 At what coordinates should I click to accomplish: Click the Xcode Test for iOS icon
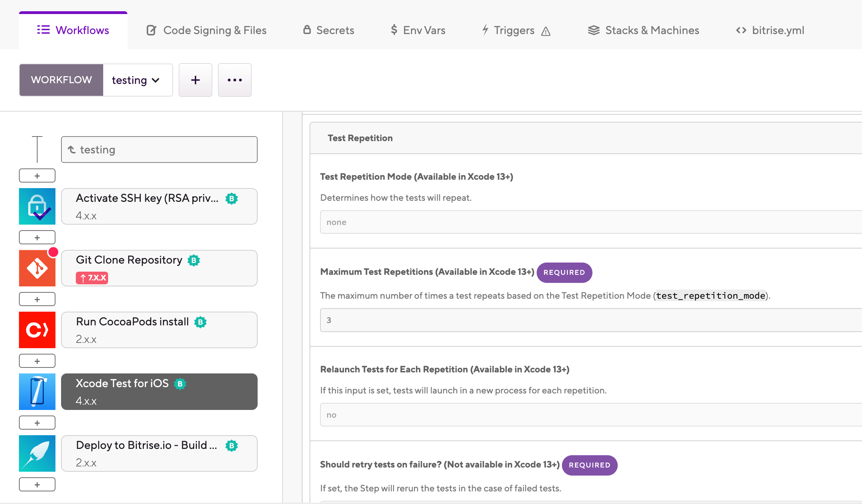pos(37,392)
